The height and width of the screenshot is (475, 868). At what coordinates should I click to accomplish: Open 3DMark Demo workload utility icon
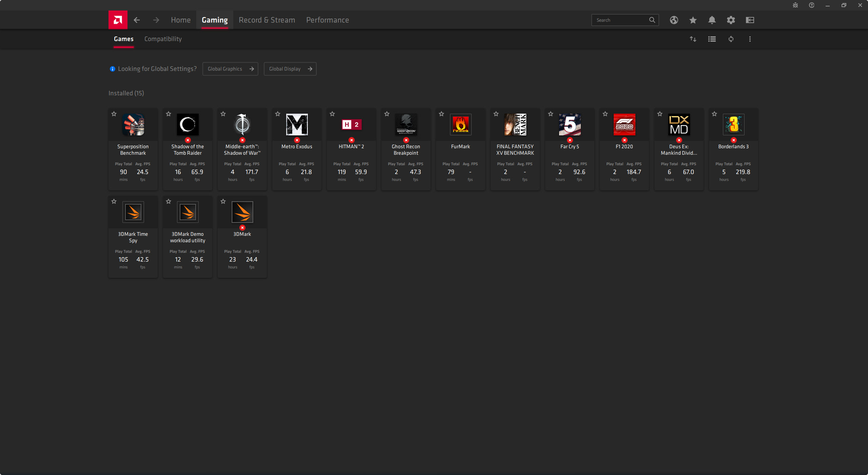(x=188, y=212)
